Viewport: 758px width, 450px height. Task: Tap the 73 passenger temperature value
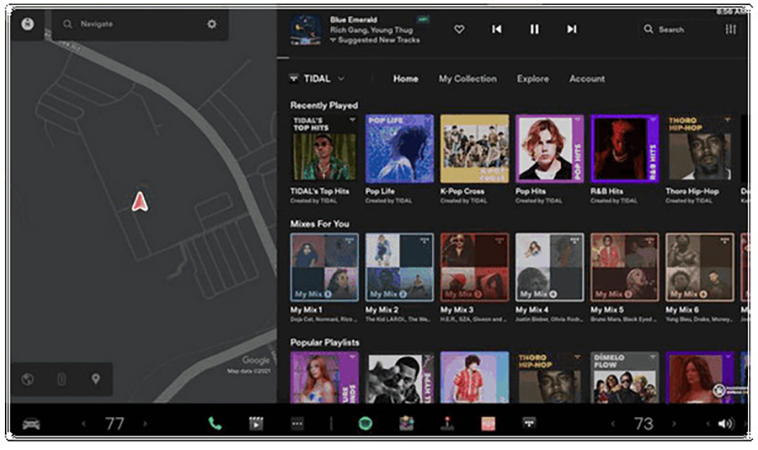click(643, 424)
